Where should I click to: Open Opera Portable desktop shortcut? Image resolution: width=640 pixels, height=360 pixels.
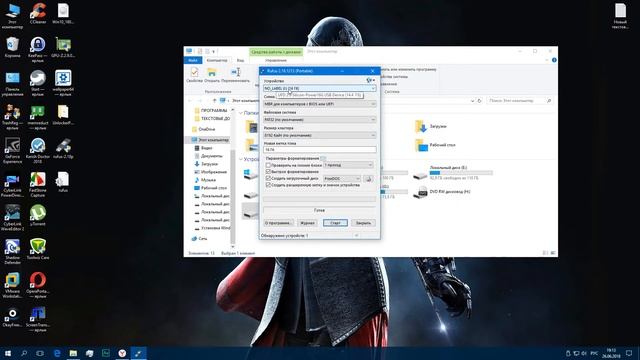coord(38,285)
